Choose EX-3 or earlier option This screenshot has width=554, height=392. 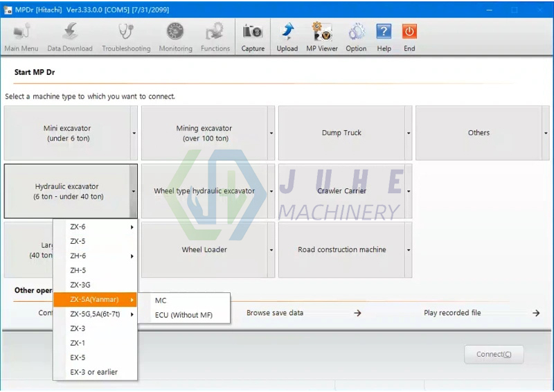(x=94, y=372)
